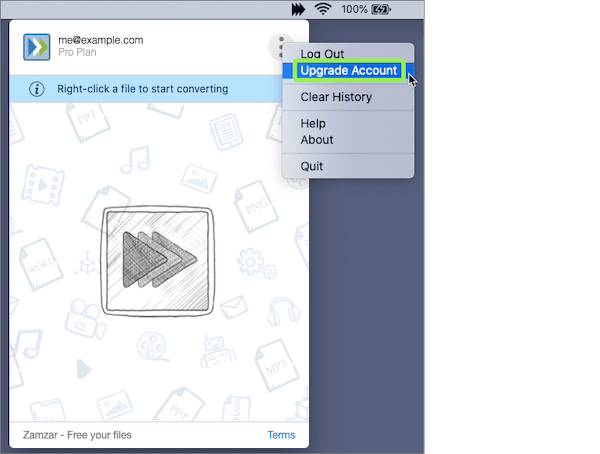Open the Terms link in the footer
Screen dimensions: 600x454
[281, 435]
